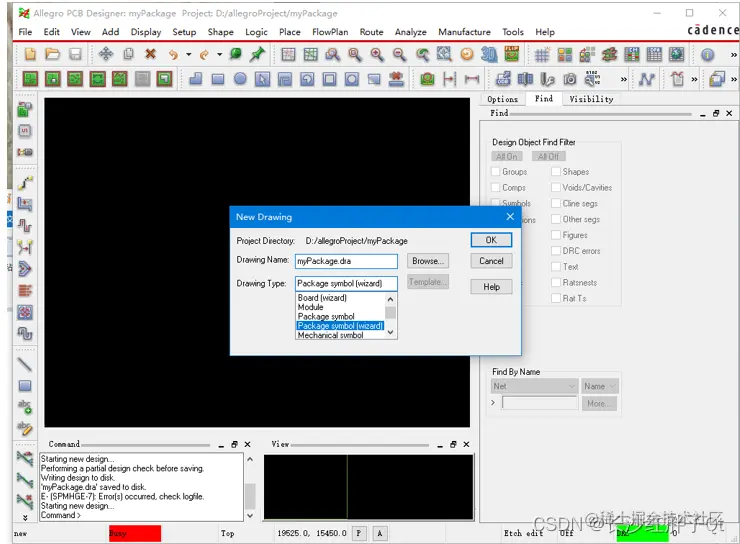740x544 pixels.
Task: Toggle the DRC errors checkbox
Action: click(x=556, y=251)
